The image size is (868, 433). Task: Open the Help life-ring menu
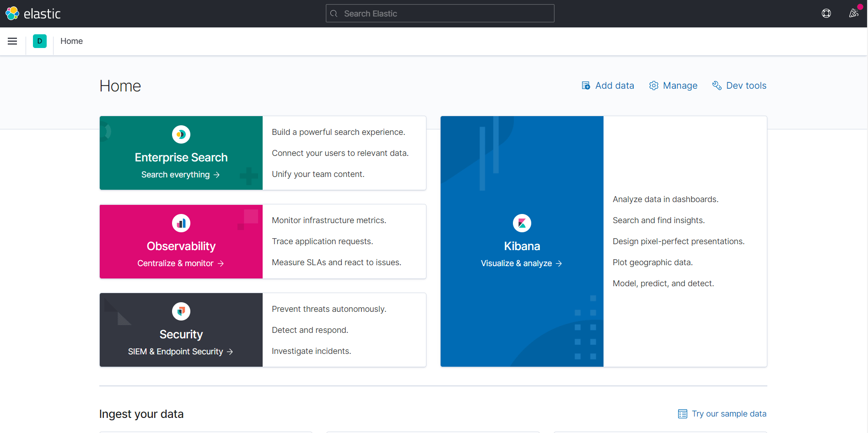tap(826, 13)
